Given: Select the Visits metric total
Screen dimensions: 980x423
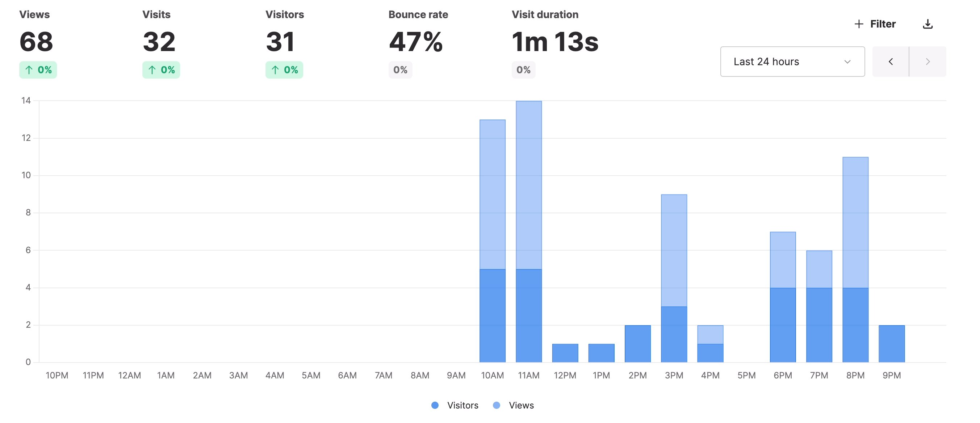Looking at the screenshot, I should click(x=159, y=41).
